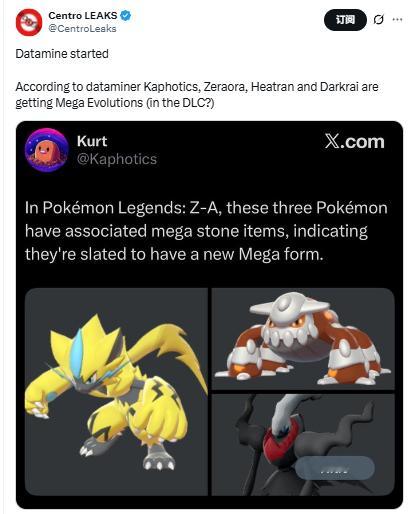Image resolution: width=409 pixels, height=514 pixels.
Task: Click the Centro LEAKS display name
Action: coord(83,15)
